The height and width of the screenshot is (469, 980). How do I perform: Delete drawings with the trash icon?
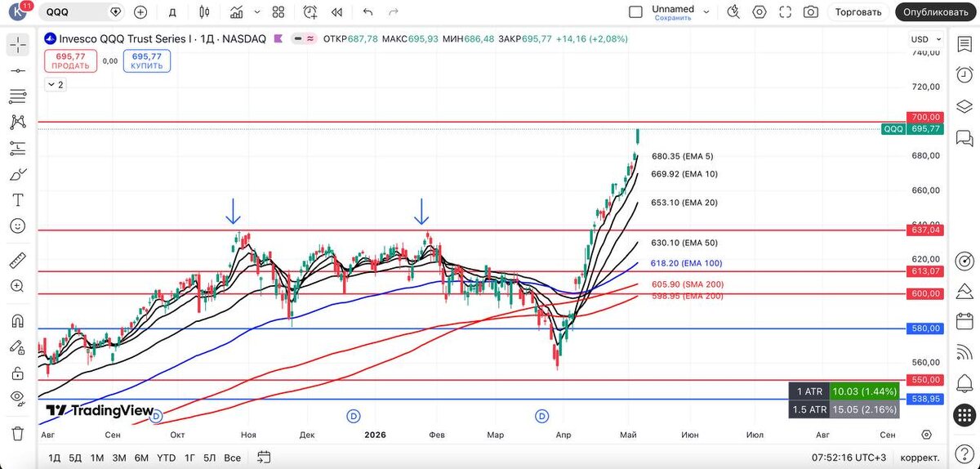[x=18, y=433]
